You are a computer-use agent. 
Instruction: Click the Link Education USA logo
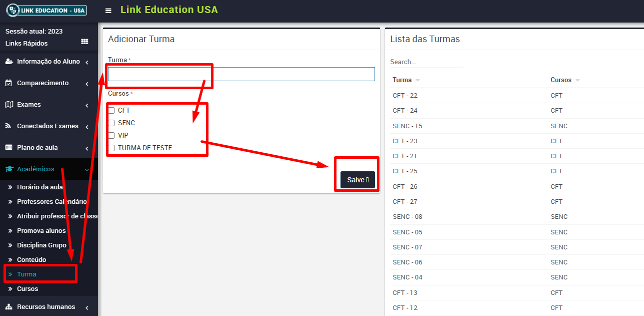pyautogui.click(x=46, y=10)
